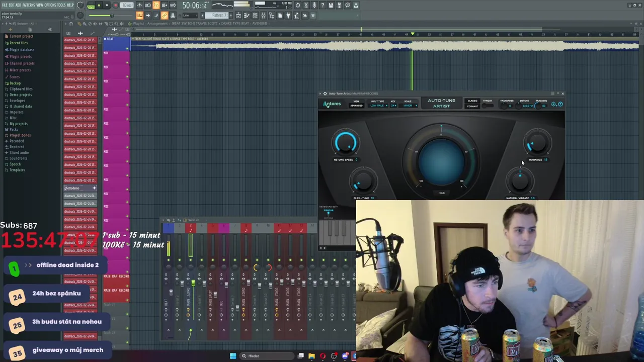This screenshot has width=644, height=362.
Task: Open the Mixer icon in the top toolbar
Action: 263,15
